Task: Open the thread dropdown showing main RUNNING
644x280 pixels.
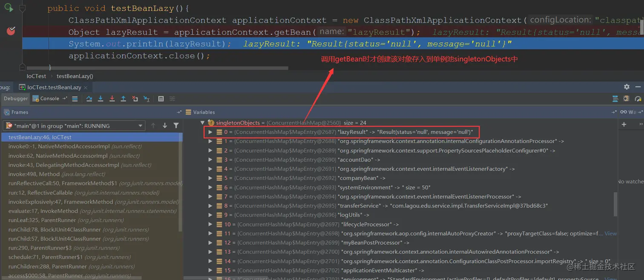Action: click(x=75, y=126)
